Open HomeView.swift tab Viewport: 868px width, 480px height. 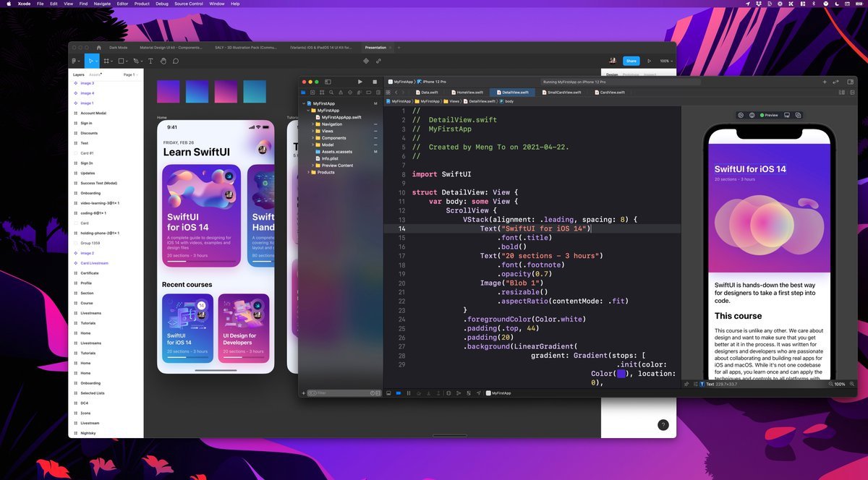click(466, 93)
